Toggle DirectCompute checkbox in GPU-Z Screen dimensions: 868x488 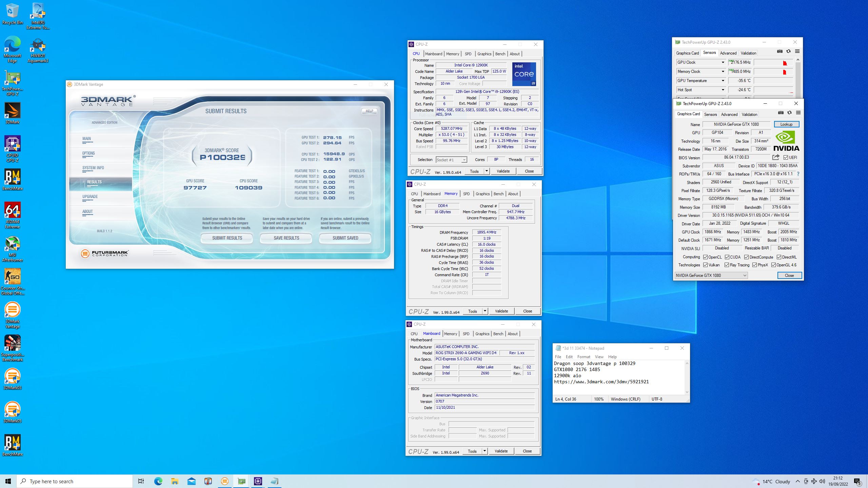click(746, 257)
